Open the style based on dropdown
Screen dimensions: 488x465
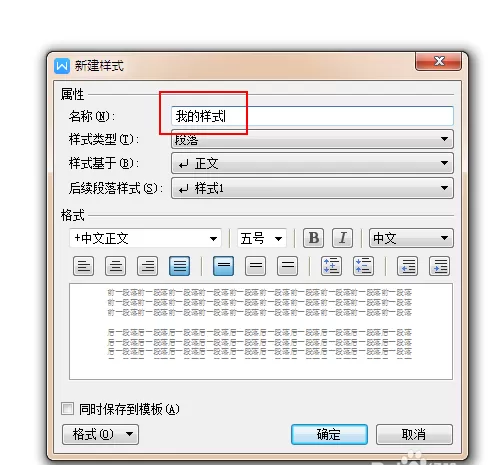312,163
